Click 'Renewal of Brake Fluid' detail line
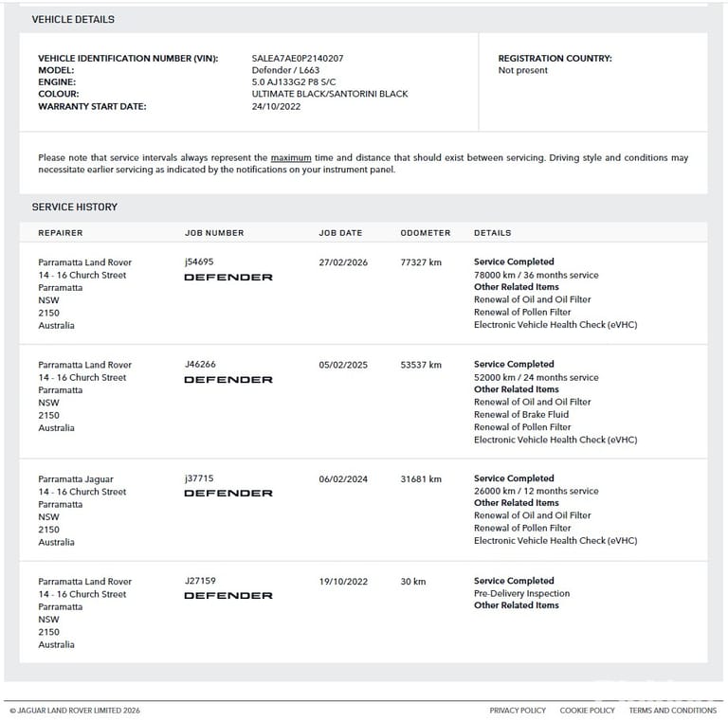This screenshot has width=728, height=721. coord(521,414)
